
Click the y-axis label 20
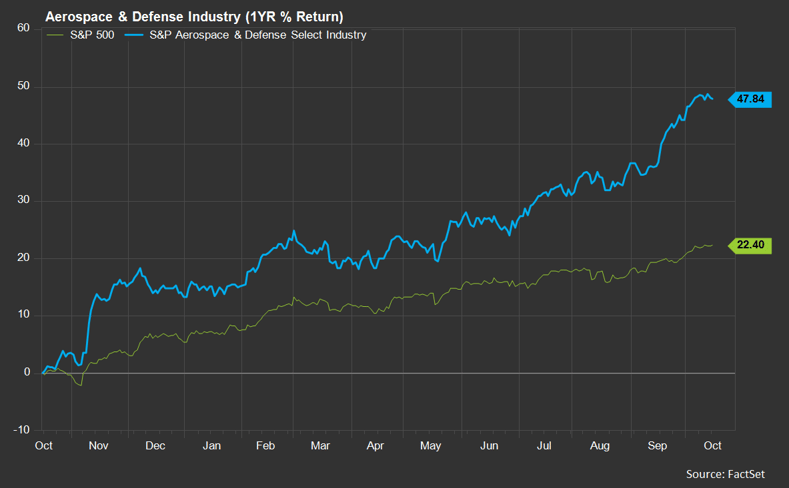click(x=24, y=258)
